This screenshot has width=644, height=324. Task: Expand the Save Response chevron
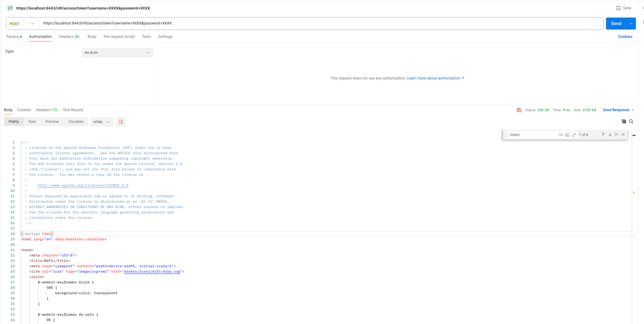pos(633,110)
